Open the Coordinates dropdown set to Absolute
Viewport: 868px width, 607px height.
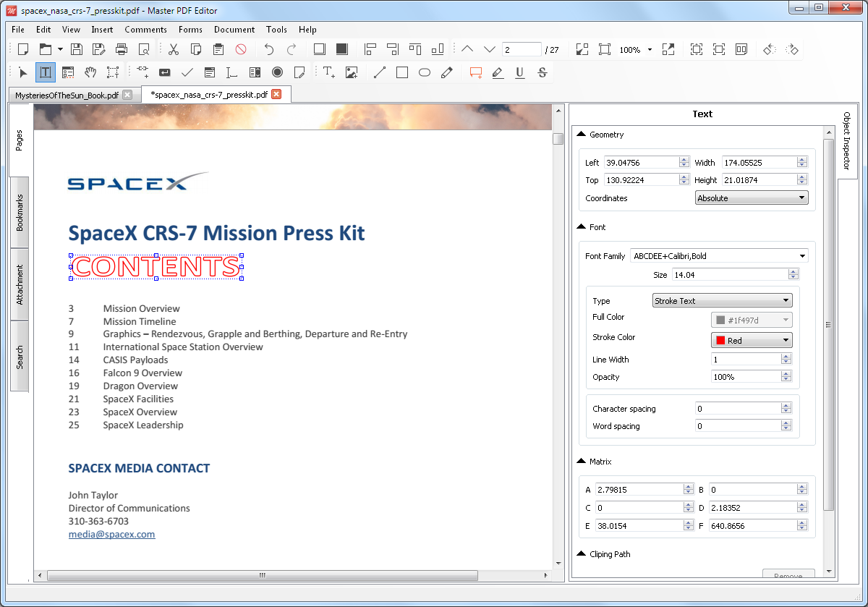tap(752, 198)
